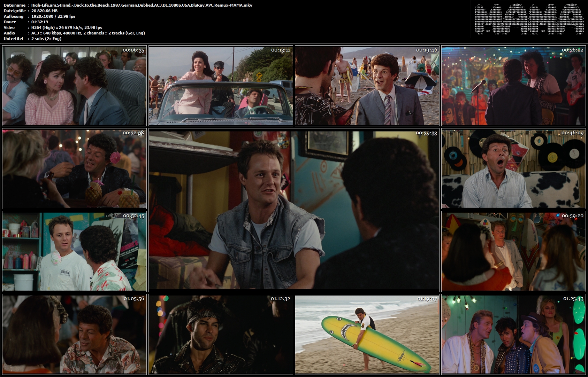Image resolution: width=588 pixels, height=377 pixels.
Task: Select the convertible car thumbnail at 00:13:11
Action: tap(221, 86)
